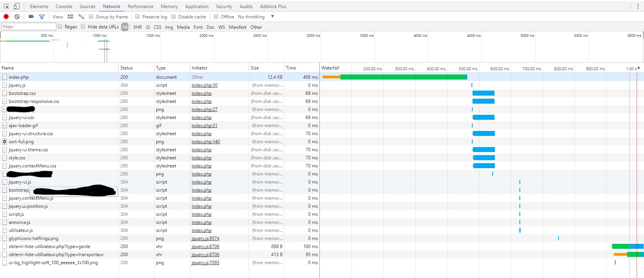
Task: Select obtenir-liste-utilisateur.php?type=garde request
Action: coord(159,247)
